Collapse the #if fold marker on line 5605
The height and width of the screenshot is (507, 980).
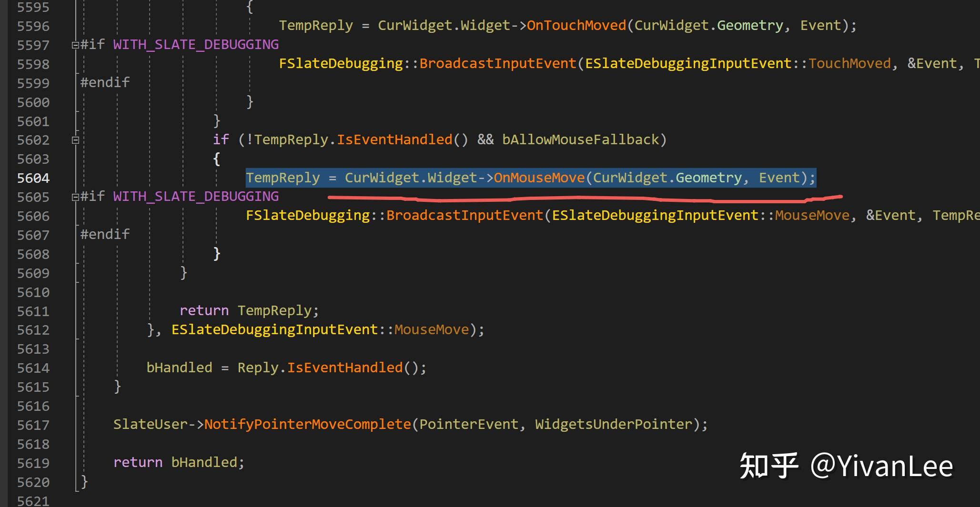(75, 197)
